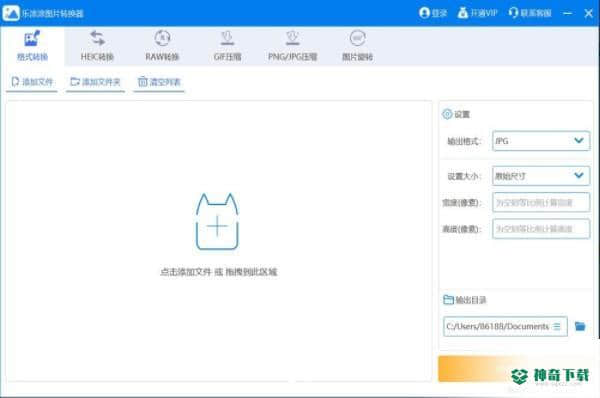Viewport: 600px width, 398px height.
Task: Click the cat-shaped add file icon
Action: point(217,222)
